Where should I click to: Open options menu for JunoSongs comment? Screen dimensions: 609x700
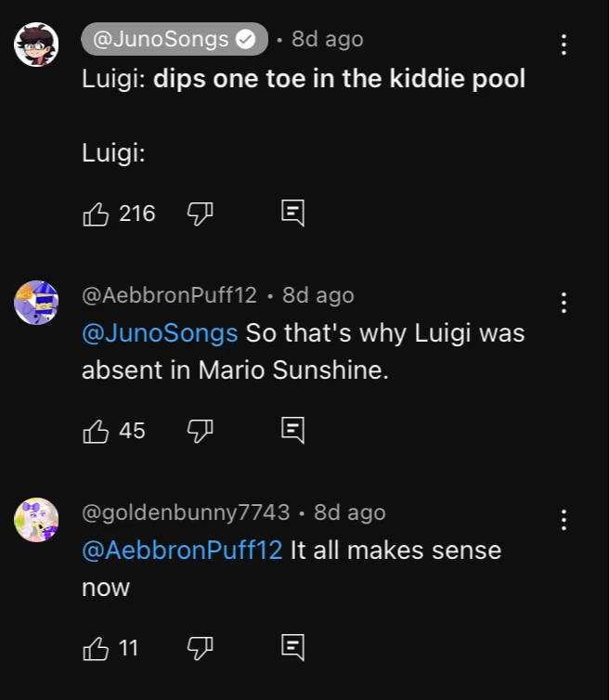[563, 45]
